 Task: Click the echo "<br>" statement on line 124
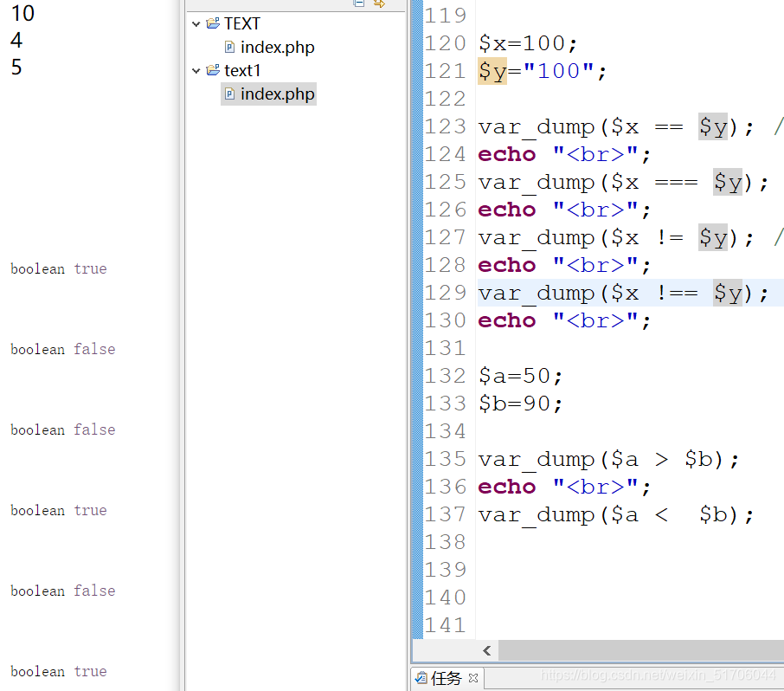click(564, 154)
